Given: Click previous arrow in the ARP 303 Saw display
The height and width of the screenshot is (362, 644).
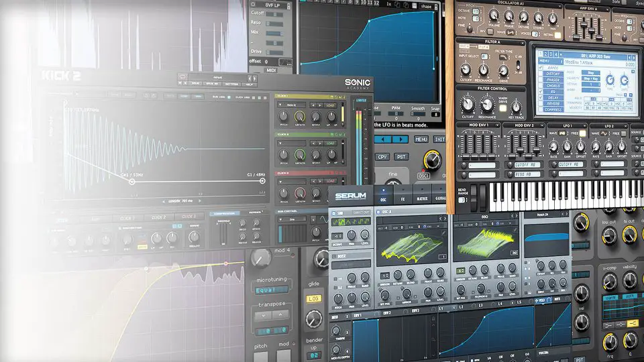Looking at the screenshot, I should click(x=629, y=57).
